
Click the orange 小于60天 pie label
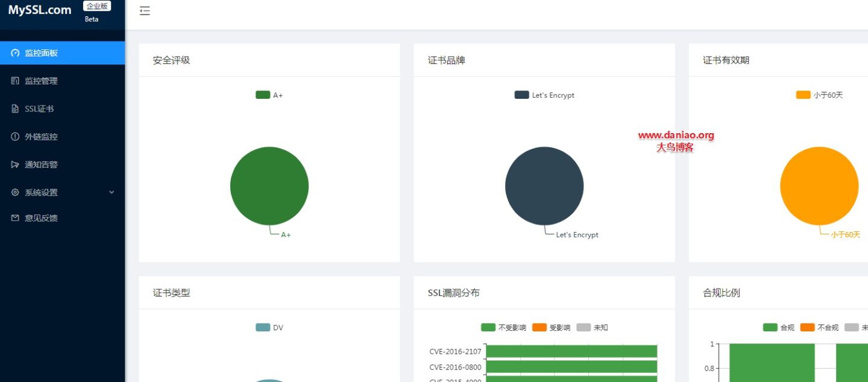(846, 235)
